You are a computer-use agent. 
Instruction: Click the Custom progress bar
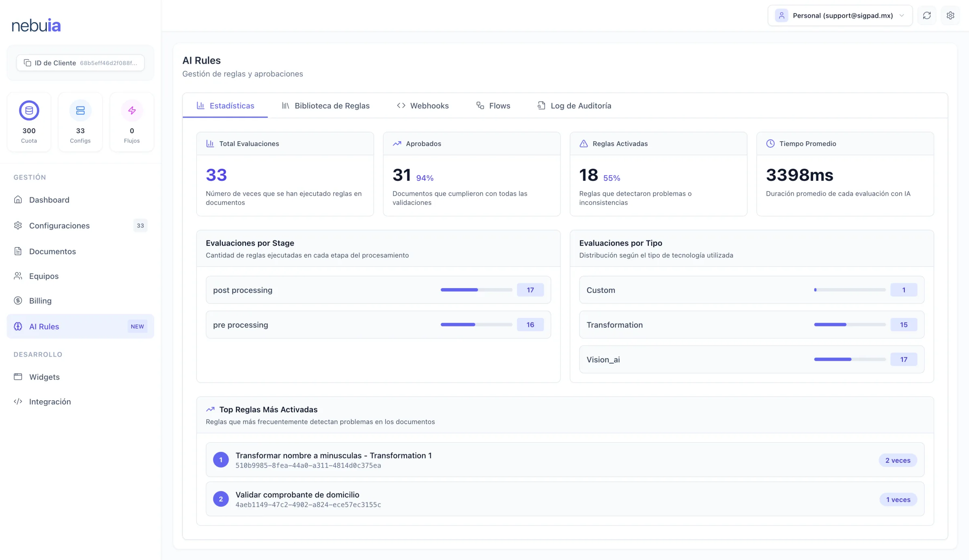[850, 290]
